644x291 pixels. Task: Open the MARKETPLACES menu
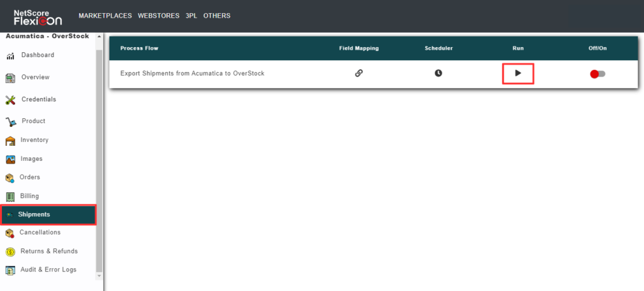point(104,16)
